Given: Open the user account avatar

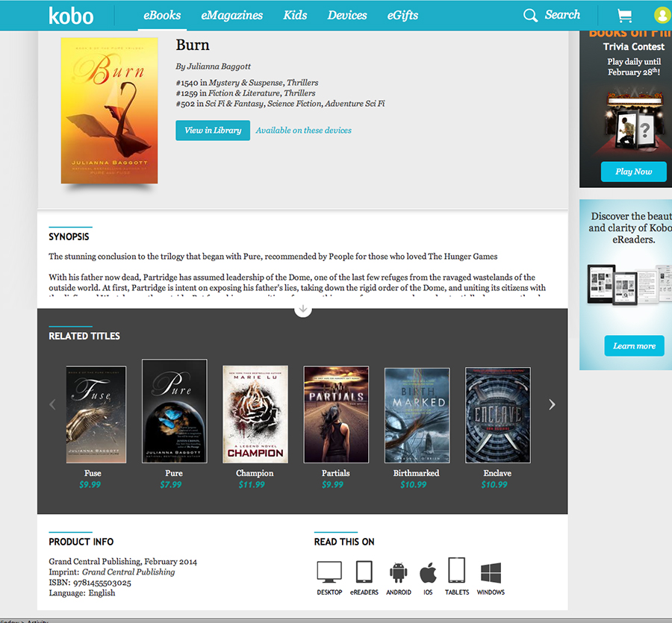Looking at the screenshot, I should (x=662, y=16).
